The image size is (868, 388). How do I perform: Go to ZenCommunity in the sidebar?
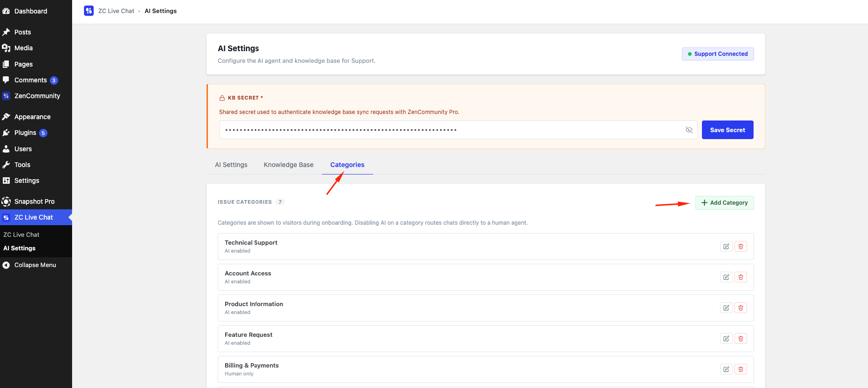pos(36,96)
